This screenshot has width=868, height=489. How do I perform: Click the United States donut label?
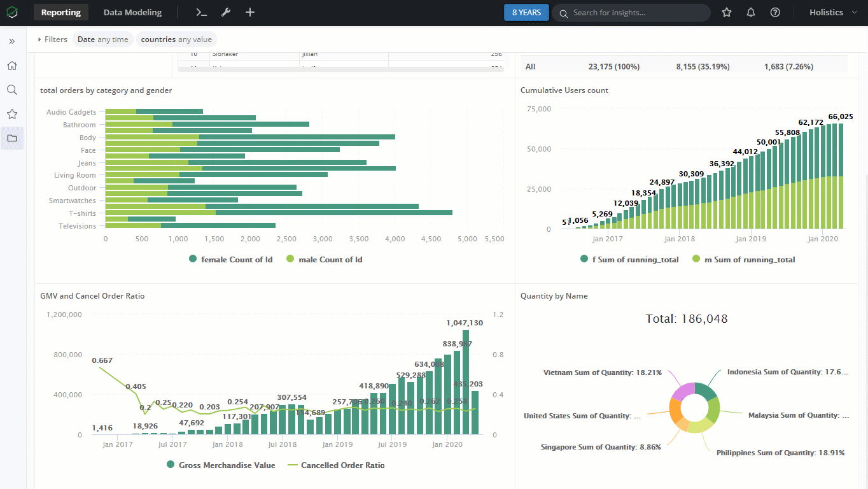point(582,416)
